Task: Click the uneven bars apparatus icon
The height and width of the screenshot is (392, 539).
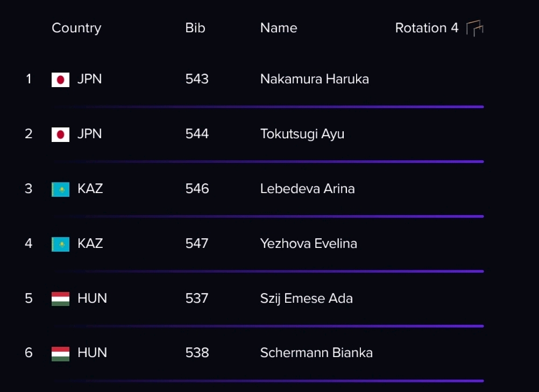Action: [475, 28]
